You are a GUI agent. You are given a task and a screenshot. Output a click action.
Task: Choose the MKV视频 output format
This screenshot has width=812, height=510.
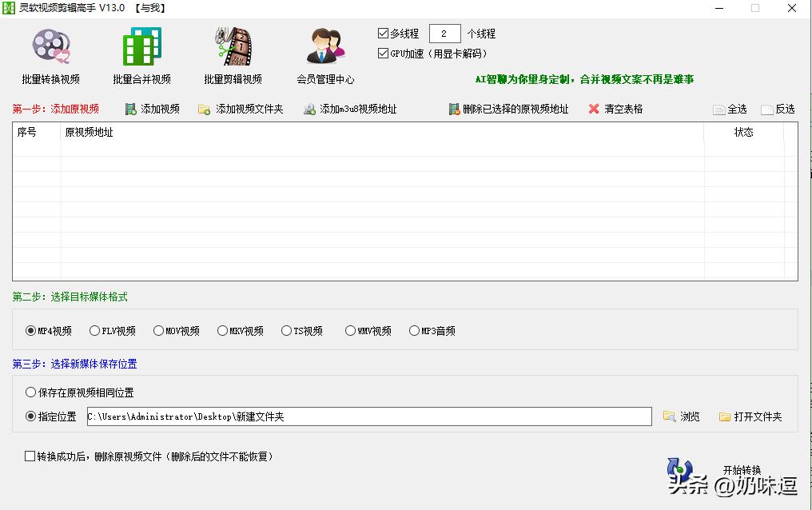pos(221,329)
